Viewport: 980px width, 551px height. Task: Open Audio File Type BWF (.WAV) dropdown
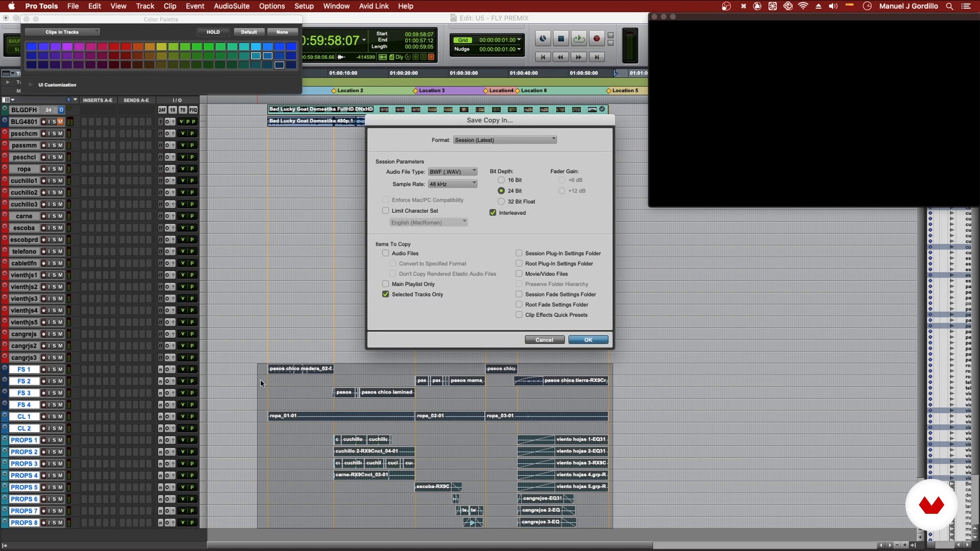point(453,172)
